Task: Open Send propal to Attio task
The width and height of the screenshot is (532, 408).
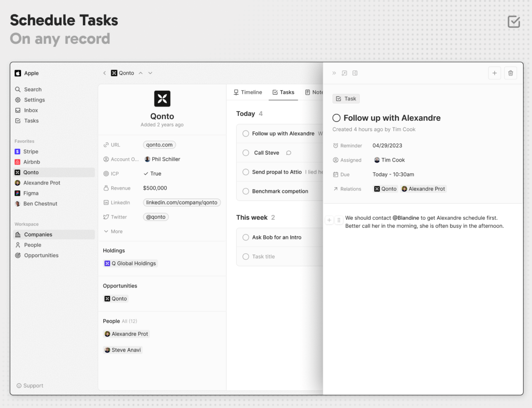Action: click(277, 172)
